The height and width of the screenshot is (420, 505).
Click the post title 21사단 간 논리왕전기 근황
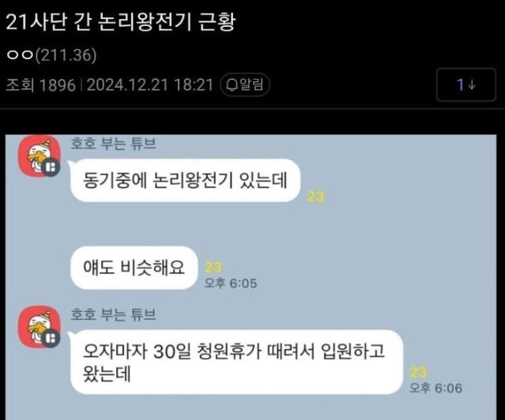click(x=121, y=22)
